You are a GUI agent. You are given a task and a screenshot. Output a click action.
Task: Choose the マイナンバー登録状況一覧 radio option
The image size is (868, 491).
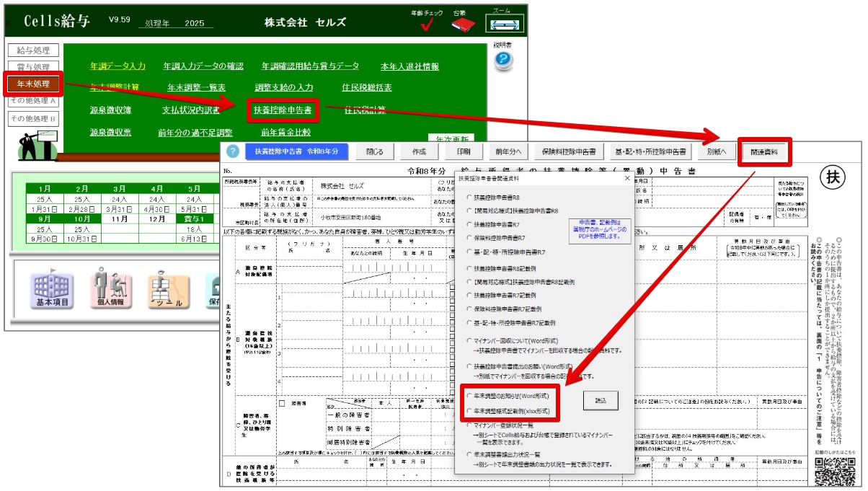pyautogui.click(x=469, y=427)
